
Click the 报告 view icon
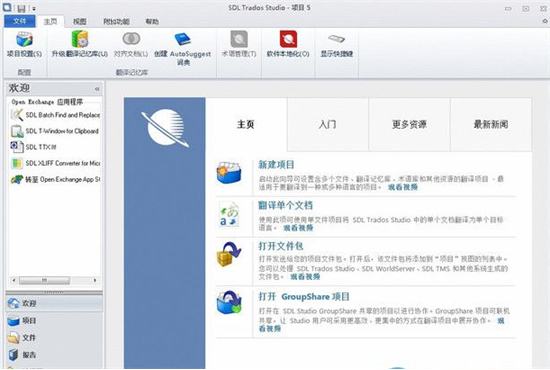click(14, 355)
